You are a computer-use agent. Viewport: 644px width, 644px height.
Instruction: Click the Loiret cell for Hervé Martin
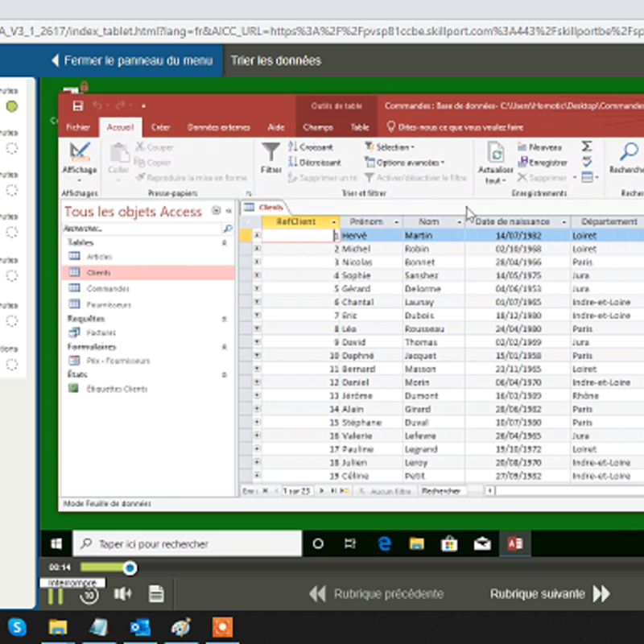pyautogui.click(x=607, y=235)
